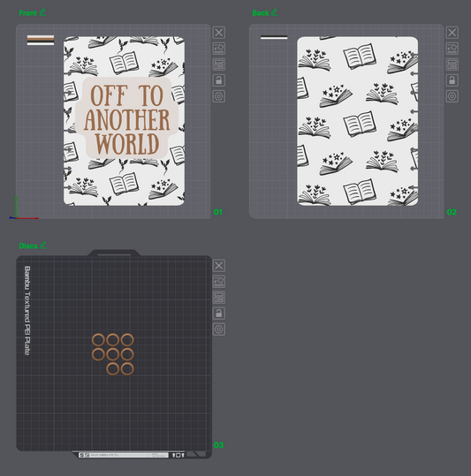The height and width of the screenshot is (476, 471).
Task: Rename the Discs plate using pencil icon
Action: [43, 245]
